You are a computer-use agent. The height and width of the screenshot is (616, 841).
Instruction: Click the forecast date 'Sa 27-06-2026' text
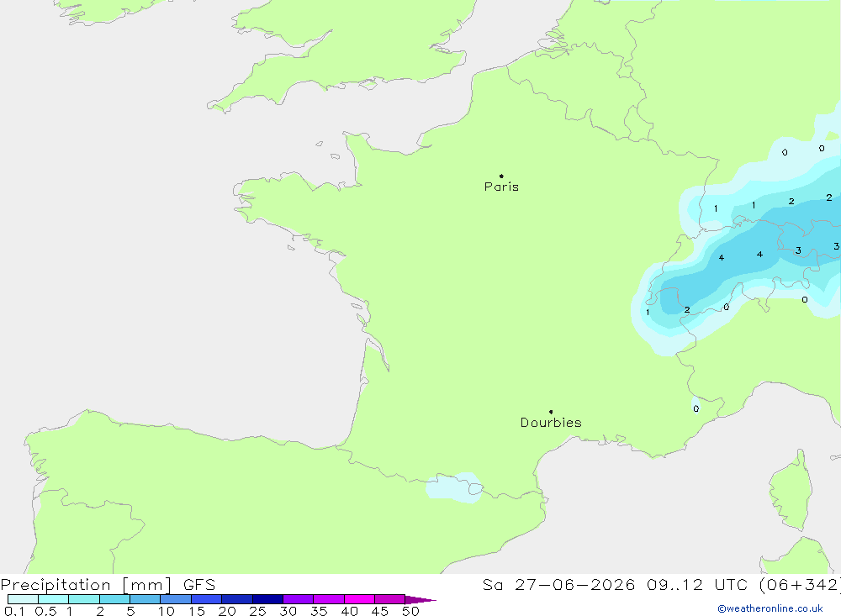click(558, 585)
